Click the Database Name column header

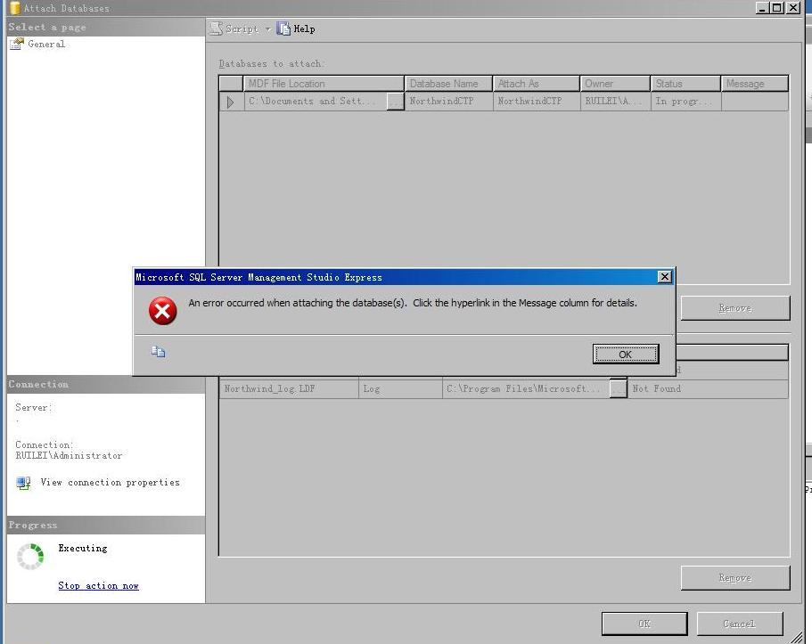[x=448, y=84]
